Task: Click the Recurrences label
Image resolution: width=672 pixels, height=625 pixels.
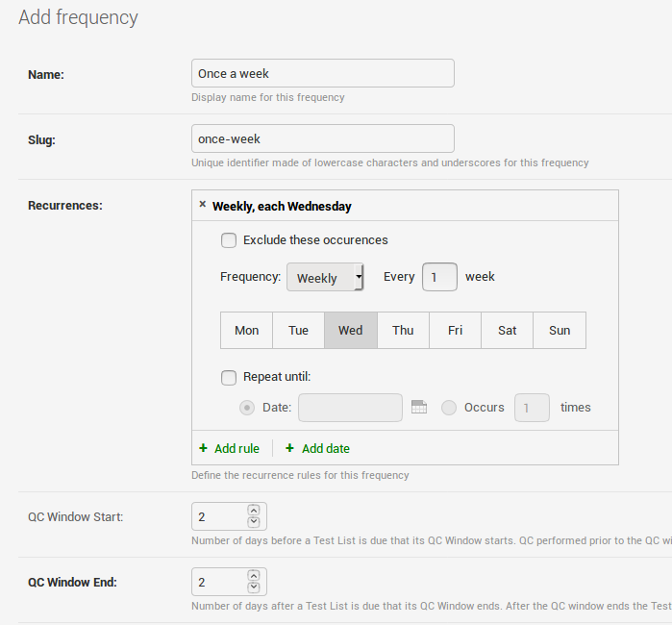Action: pyautogui.click(x=65, y=206)
